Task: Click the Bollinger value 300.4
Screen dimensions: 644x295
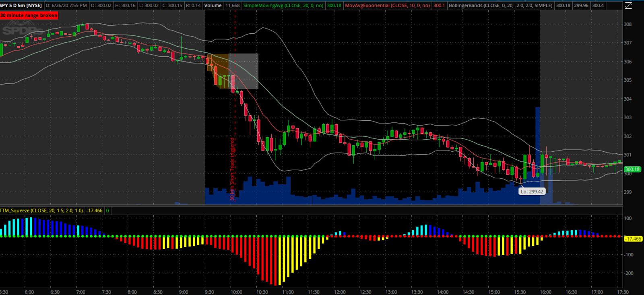Action: [x=598, y=6]
